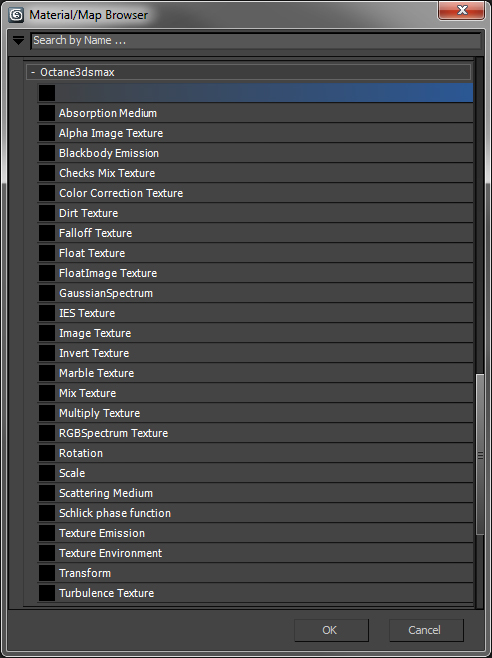Select the Scale entry
This screenshot has width=492, height=658.
pos(255,473)
